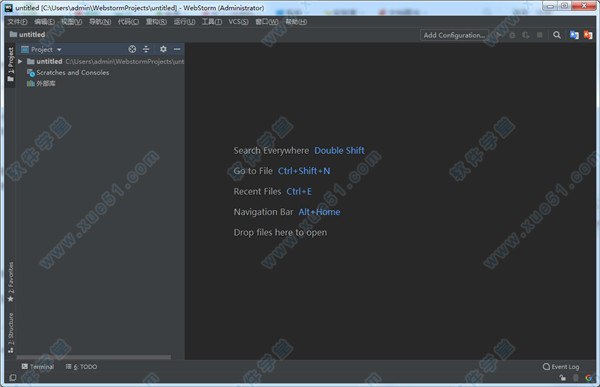Viewport: 600px width, 387px height.
Task: Click 'Drop files here to open' text
Action: [x=280, y=233]
